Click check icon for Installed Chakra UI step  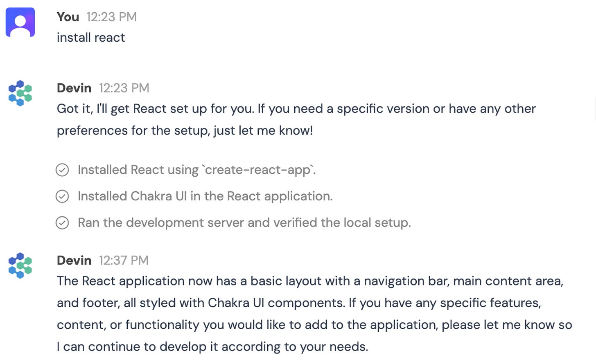point(62,196)
